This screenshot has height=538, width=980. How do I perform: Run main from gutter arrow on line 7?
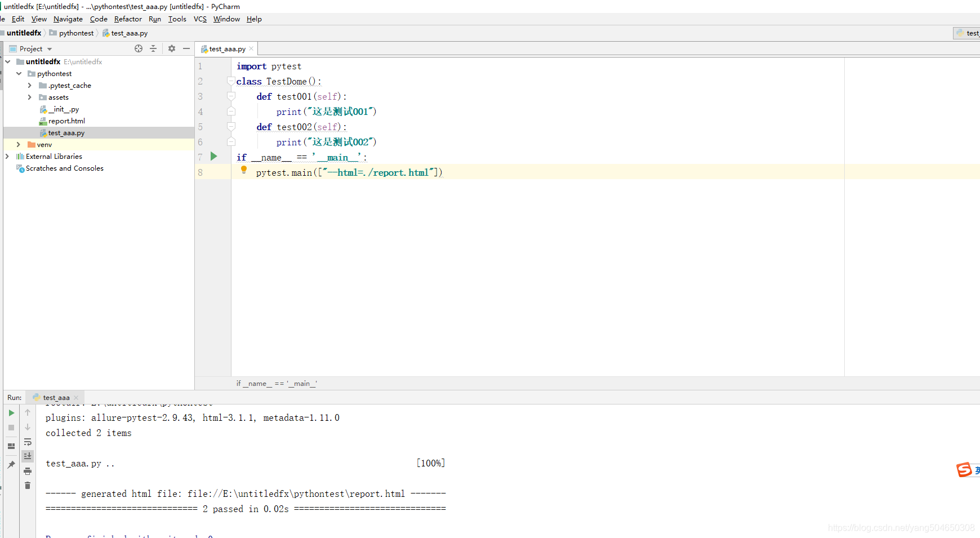[x=214, y=157]
